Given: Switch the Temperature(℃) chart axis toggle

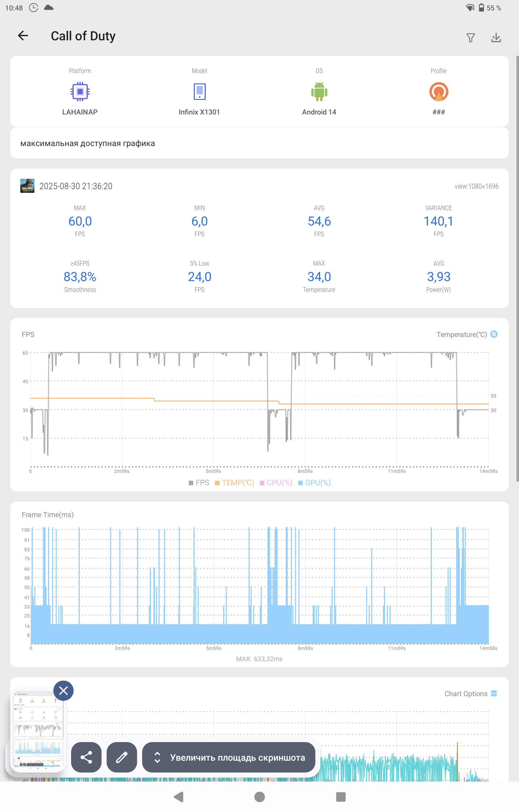Looking at the screenshot, I should [x=494, y=334].
